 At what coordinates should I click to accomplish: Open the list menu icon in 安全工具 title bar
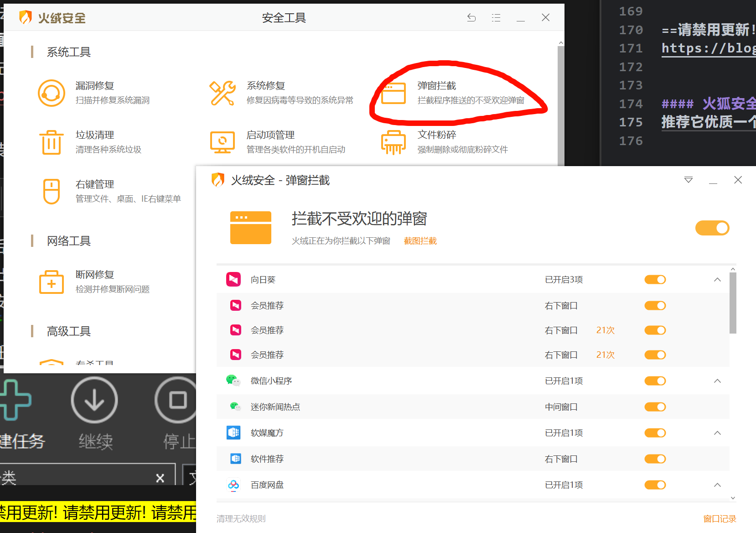[x=496, y=18]
